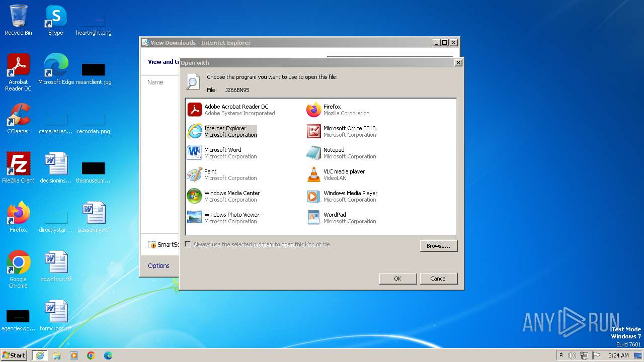Open Action Center flag tray icon

pyautogui.click(x=596, y=355)
